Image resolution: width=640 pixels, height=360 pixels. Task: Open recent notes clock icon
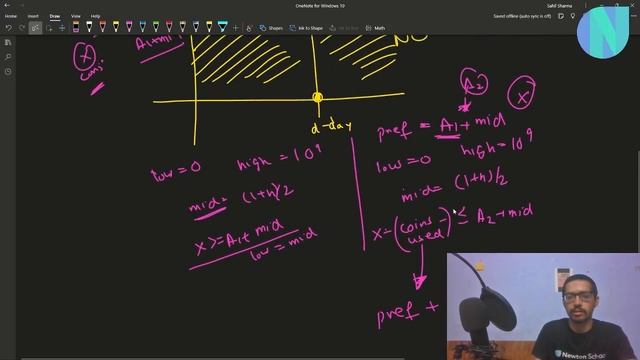(8, 71)
